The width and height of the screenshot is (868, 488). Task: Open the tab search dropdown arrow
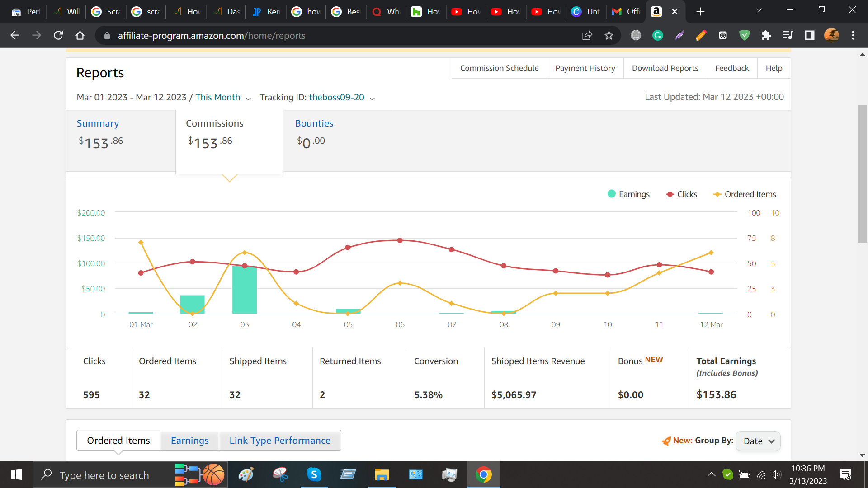point(759,10)
